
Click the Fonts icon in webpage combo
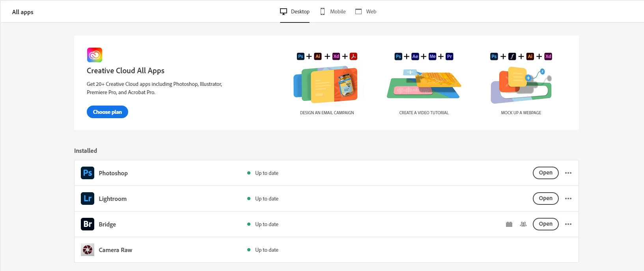coord(512,56)
